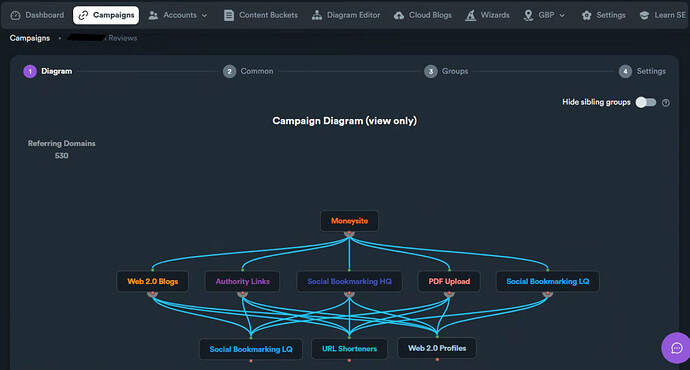Click the Diagram Editor hierarchy icon
690x370 pixels.
pos(317,15)
